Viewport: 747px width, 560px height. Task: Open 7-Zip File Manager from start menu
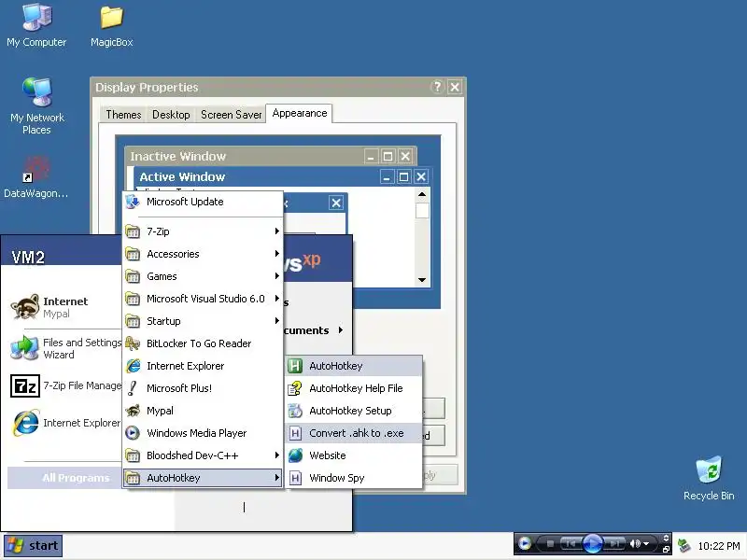click(x=64, y=385)
